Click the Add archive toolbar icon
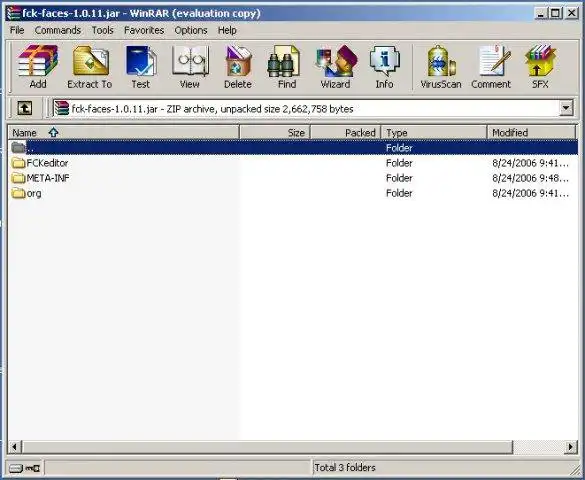Viewport: 585px width, 480px height. (38, 66)
